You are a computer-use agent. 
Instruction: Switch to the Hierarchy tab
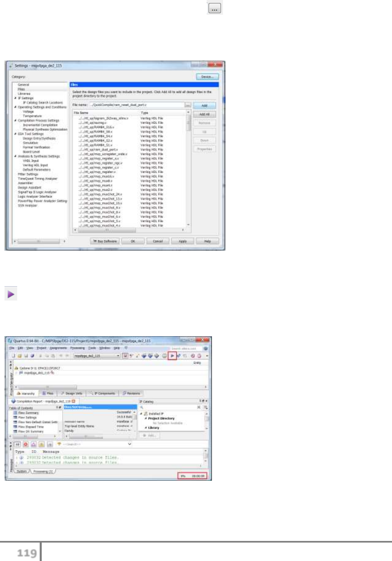25,394
